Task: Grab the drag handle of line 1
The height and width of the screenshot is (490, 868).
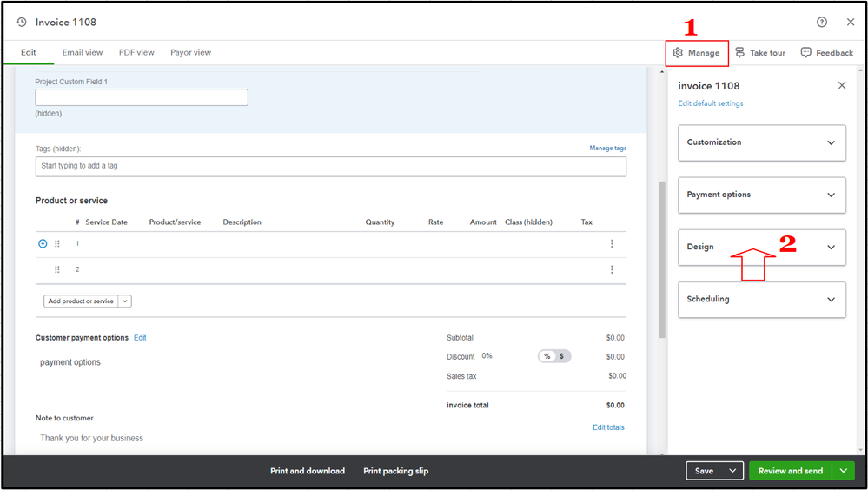Action: (x=57, y=243)
